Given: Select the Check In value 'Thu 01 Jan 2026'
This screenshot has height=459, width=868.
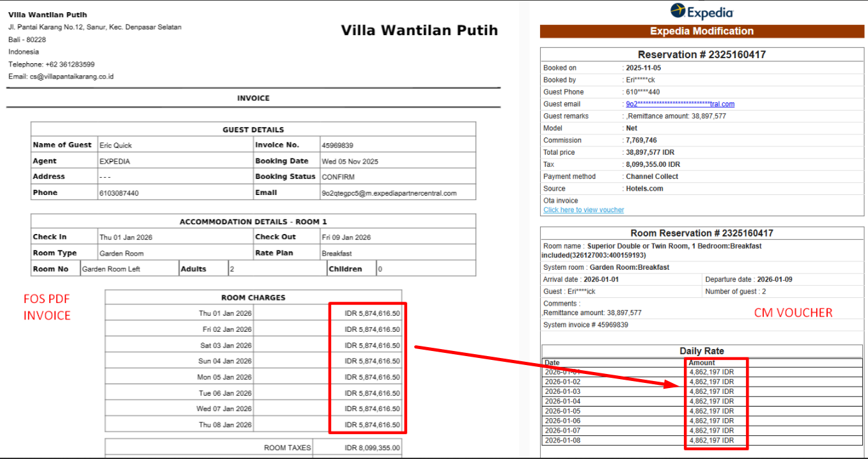Looking at the screenshot, I should click(126, 238).
